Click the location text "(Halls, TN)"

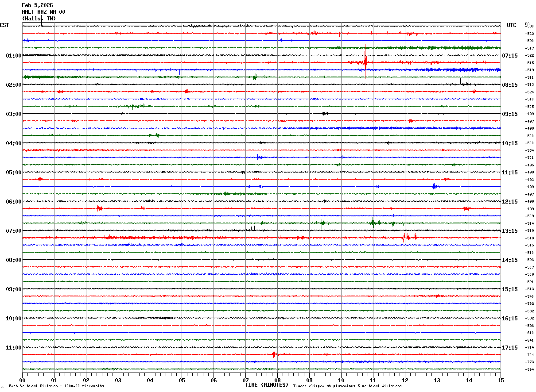(39, 19)
